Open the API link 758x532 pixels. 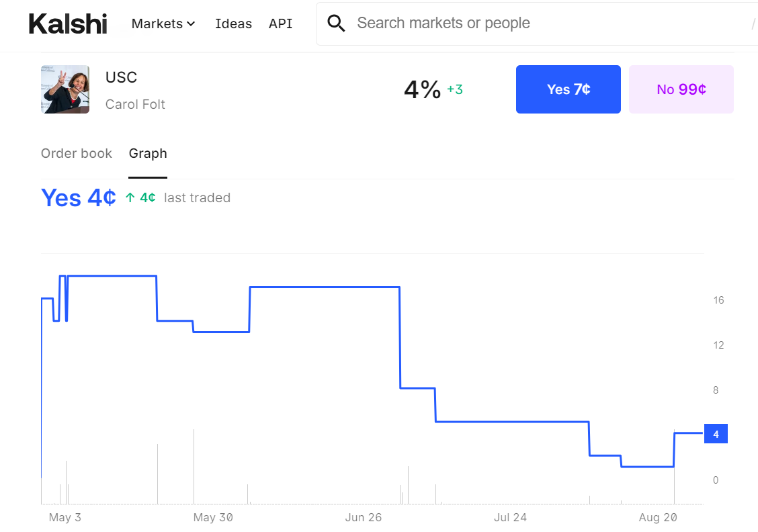280,24
